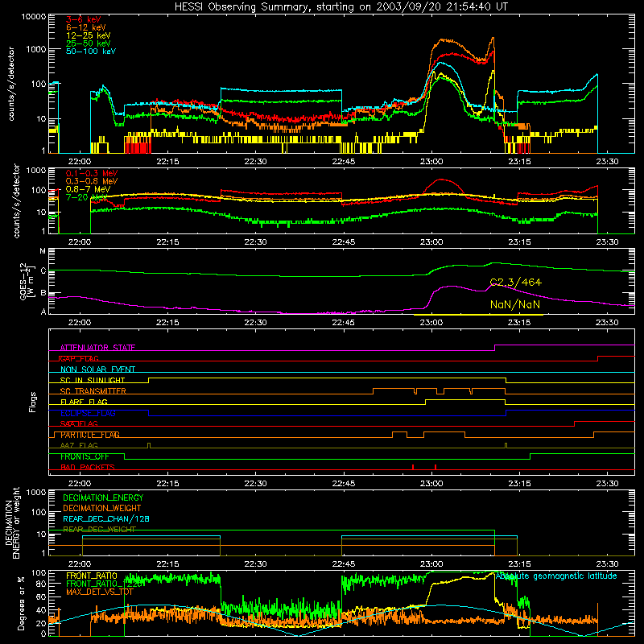Click the 0.1-0.3 MeV legend label
Image resolution: width=644 pixels, height=644 pixels.
[92, 173]
